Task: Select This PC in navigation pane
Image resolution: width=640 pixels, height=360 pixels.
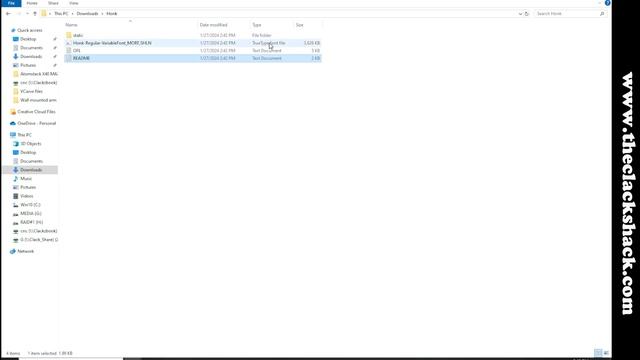Action: [24, 135]
